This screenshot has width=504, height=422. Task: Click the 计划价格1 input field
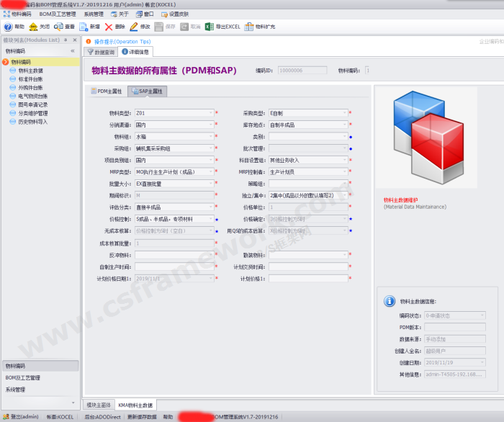[x=308, y=278]
